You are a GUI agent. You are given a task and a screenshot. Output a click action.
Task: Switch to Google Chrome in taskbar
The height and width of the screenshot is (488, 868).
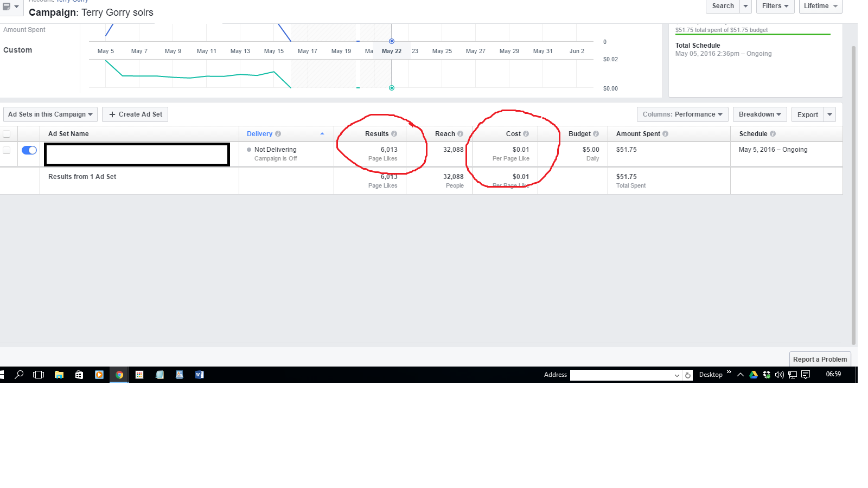(119, 374)
